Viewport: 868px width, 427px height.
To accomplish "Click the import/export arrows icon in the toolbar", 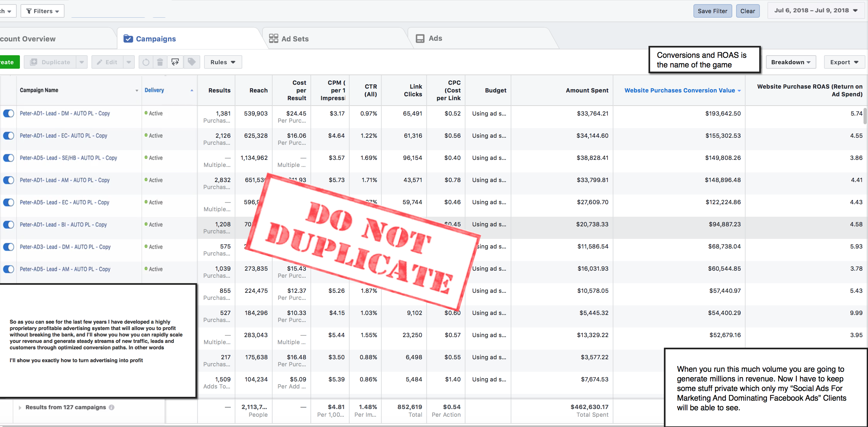I will click(175, 62).
